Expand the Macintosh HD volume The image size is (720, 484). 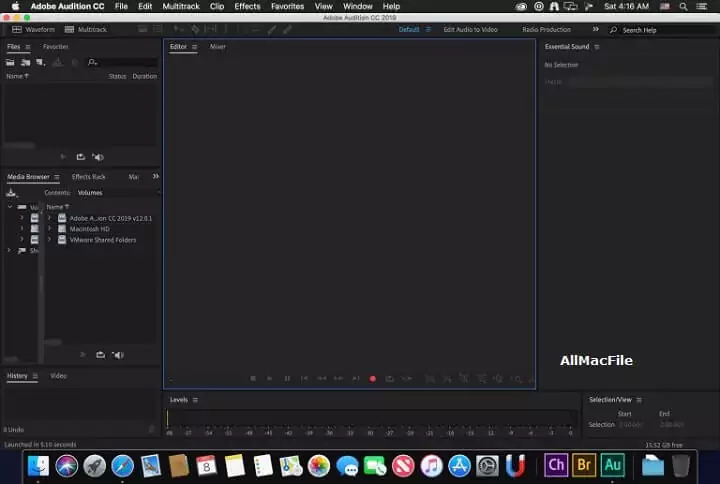[49, 229]
